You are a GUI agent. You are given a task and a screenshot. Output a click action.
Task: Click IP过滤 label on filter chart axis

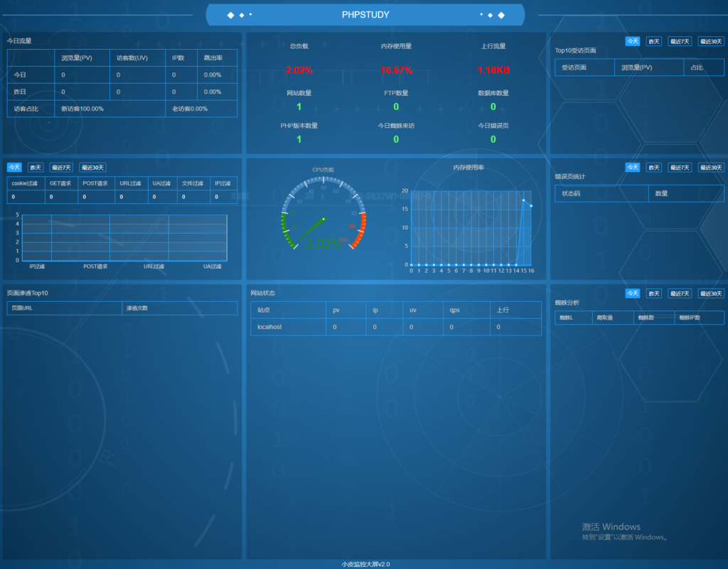37,266
